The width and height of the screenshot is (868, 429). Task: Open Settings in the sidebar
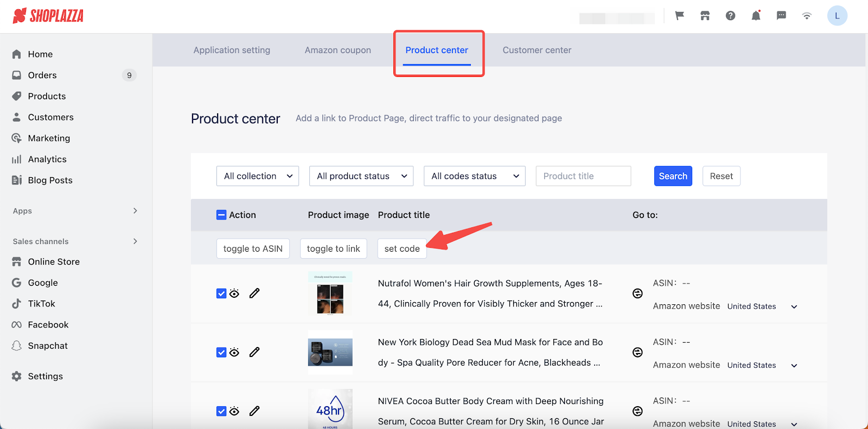tap(46, 376)
